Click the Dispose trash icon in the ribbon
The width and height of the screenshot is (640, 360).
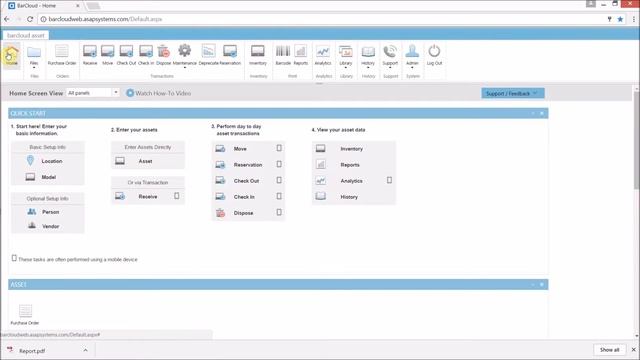(x=164, y=56)
